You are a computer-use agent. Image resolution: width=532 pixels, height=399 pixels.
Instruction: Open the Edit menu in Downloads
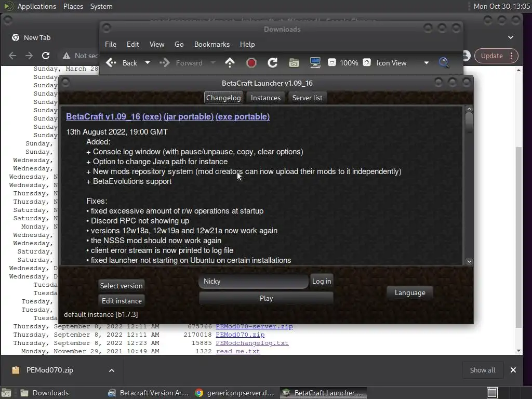[x=132, y=45]
